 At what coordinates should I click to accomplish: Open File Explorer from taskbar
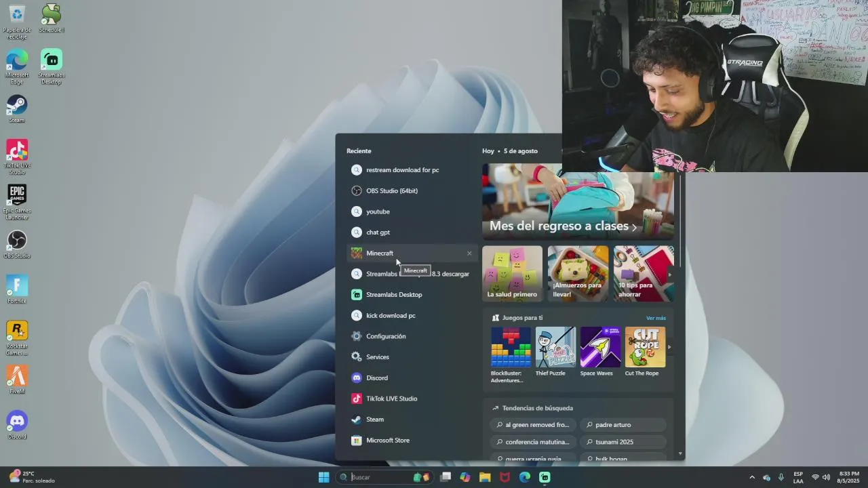click(x=485, y=477)
